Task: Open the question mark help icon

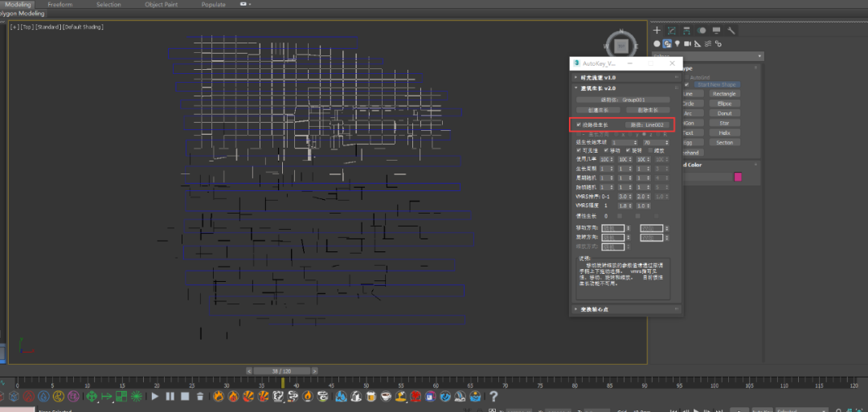Action: (x=493, y=396)
